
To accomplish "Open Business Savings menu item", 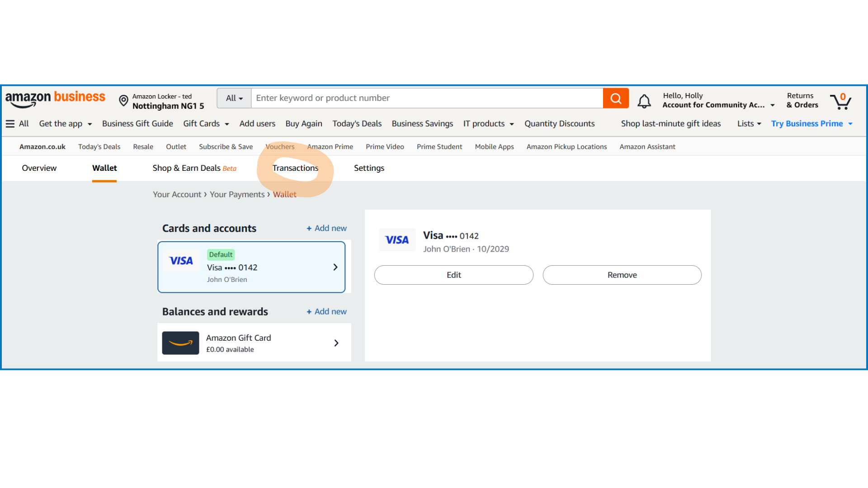I will pos(422,124).
